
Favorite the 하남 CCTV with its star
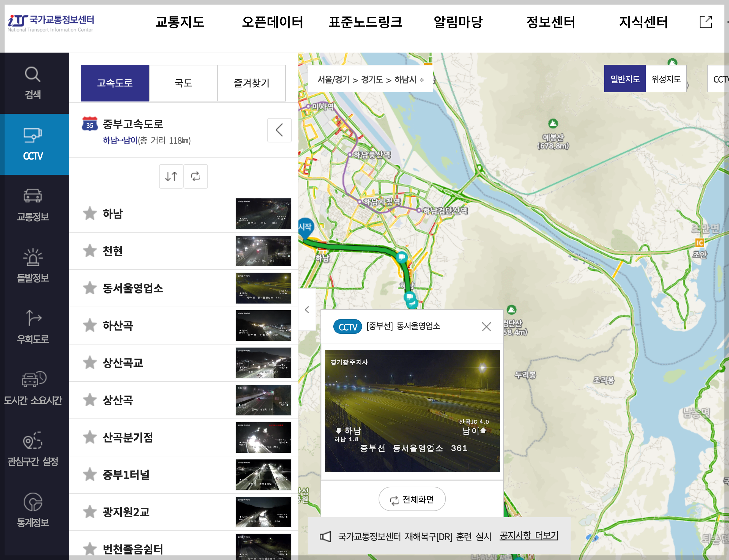click(89, 213)
